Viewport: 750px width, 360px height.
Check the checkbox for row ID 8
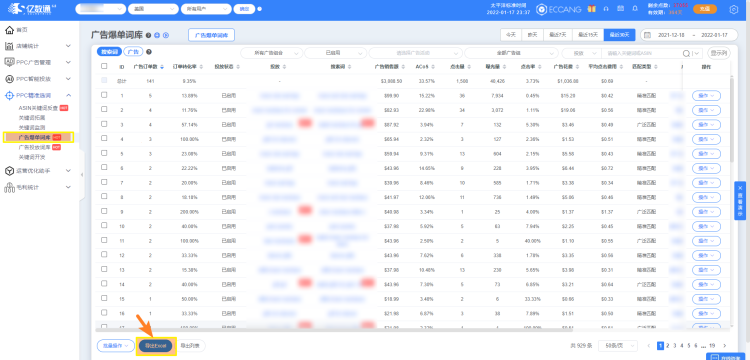[104, 196]
